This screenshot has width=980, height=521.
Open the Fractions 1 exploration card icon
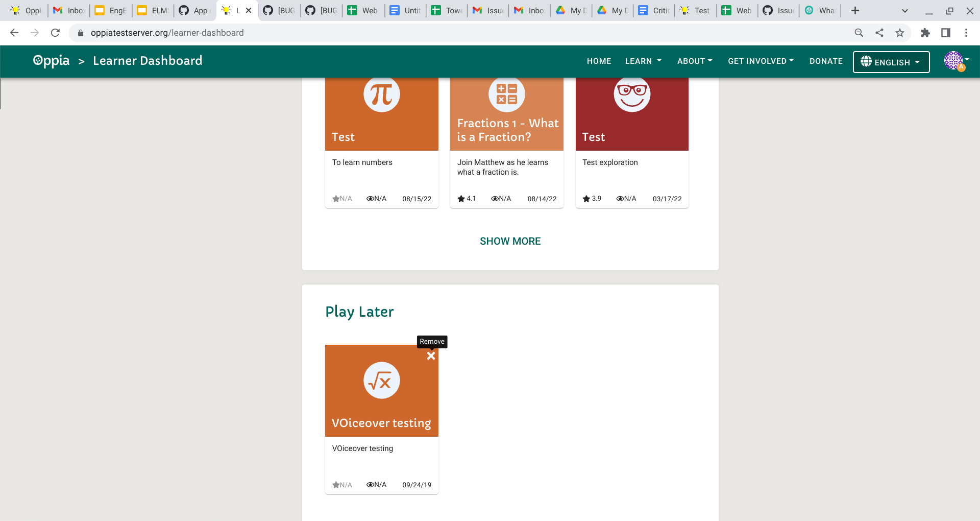[x=506, y=94]
